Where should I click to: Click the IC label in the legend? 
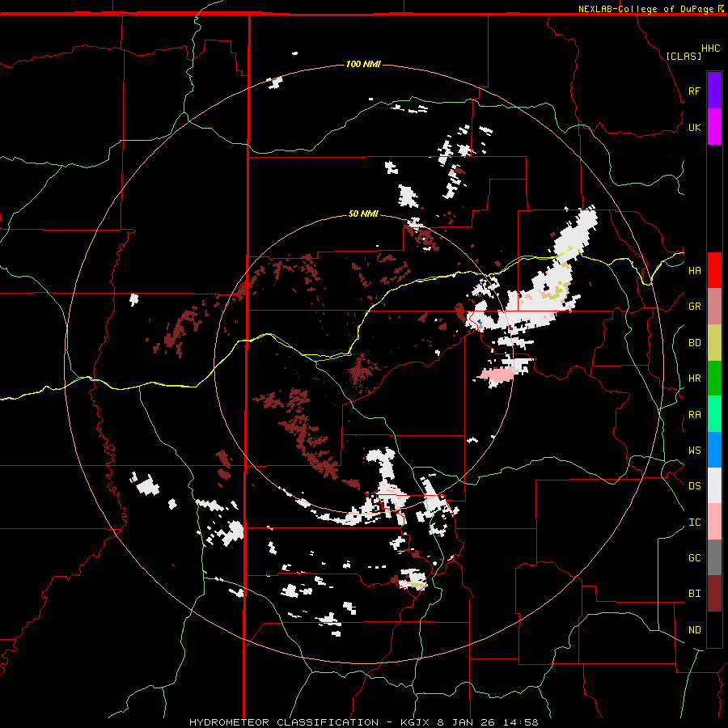tap(694, 523)
